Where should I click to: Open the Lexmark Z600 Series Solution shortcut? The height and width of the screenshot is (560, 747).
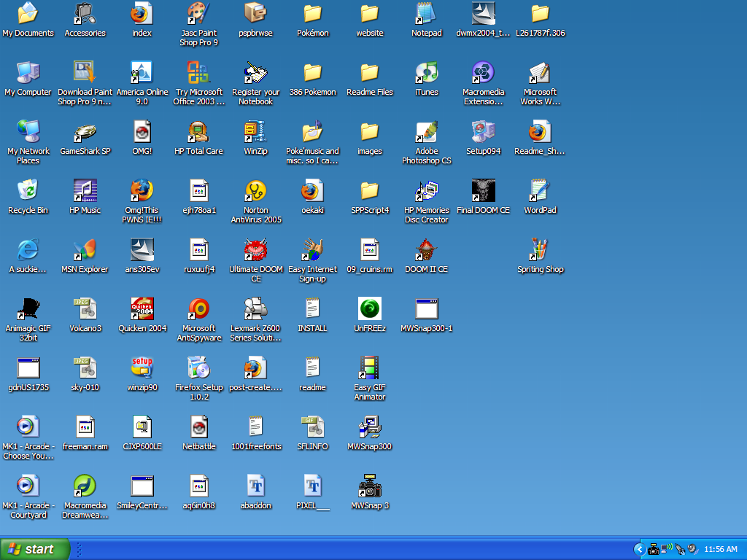pyautogui.click(x=255, y=308)
